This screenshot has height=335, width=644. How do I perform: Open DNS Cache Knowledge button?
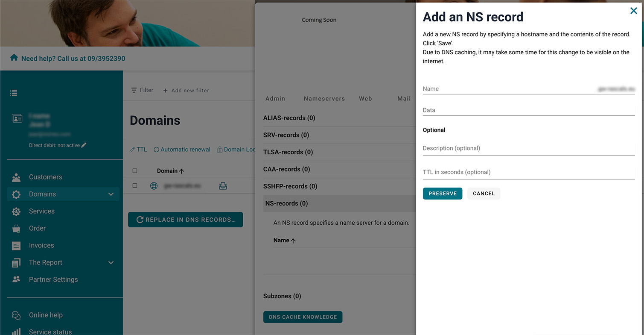[x=303, y=317]
